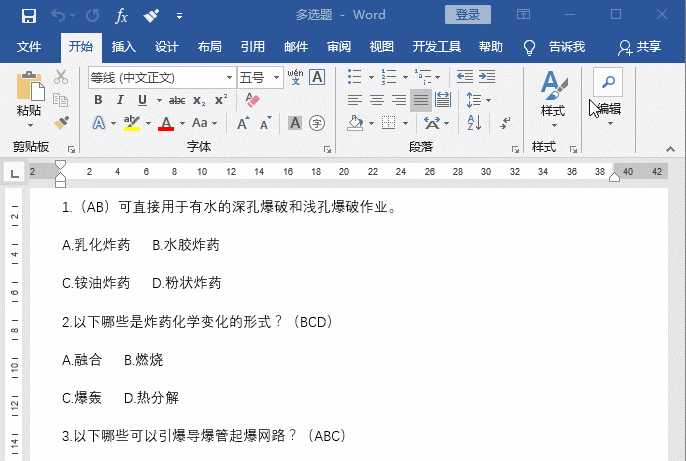Image resolution: width=686 pixels, height=461 pixels.
Task: Toggle Bold formatting
Action: [x=98, y=100]
